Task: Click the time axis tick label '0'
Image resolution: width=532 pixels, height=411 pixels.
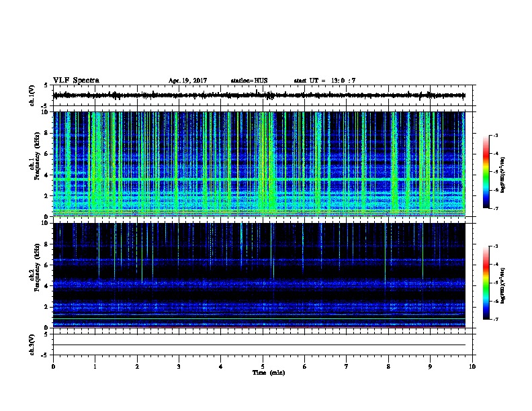Action: (53, 366)
